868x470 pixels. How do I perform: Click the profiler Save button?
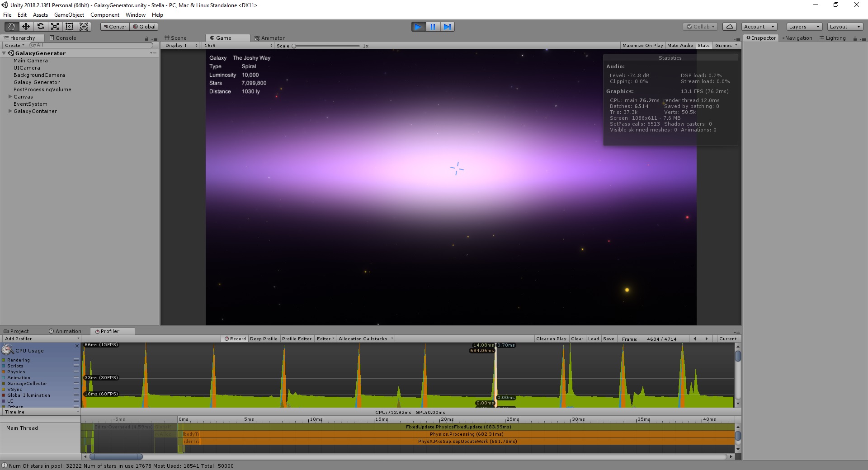[x=609, y=338]
